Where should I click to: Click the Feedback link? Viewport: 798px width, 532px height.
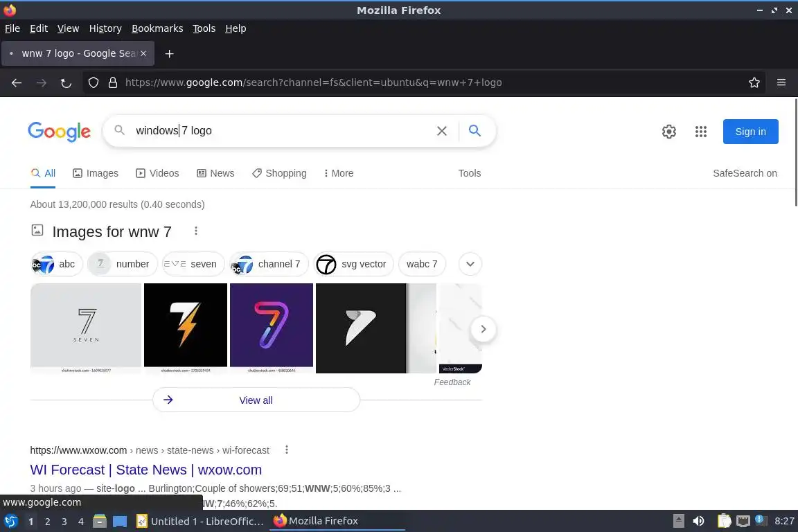[x=452, y=382]
